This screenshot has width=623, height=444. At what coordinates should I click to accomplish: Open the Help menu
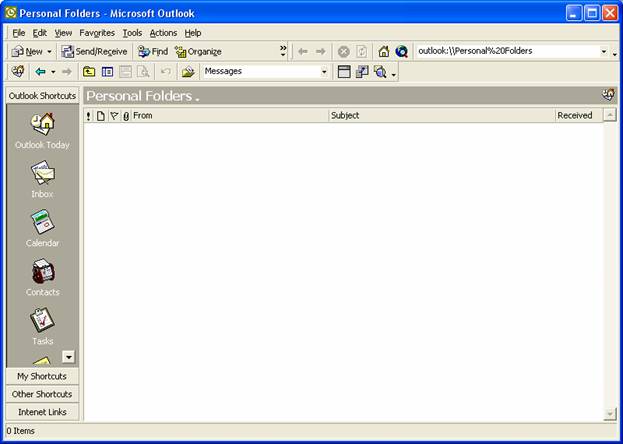[x=193, y=33]
